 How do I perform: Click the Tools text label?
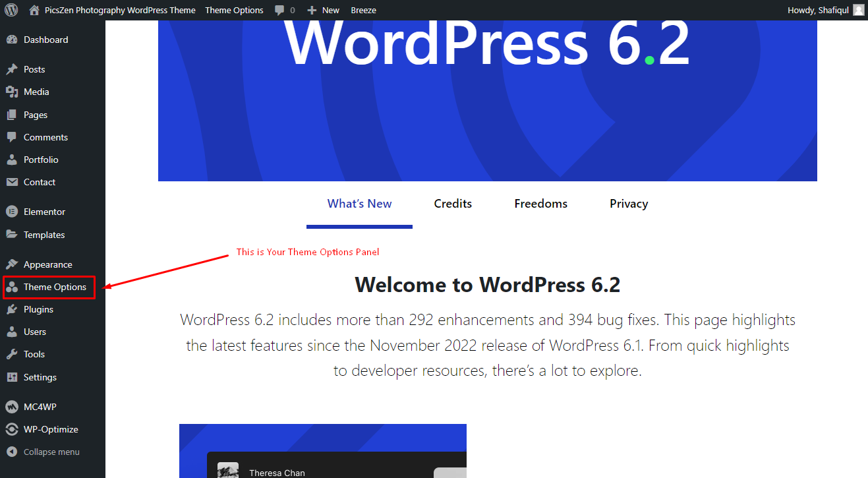[34, 354]
